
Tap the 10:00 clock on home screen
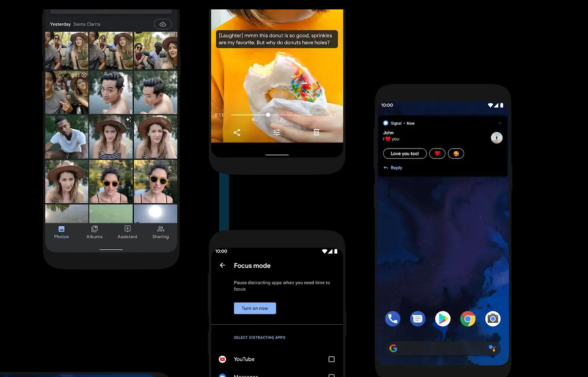coord(387,105)
